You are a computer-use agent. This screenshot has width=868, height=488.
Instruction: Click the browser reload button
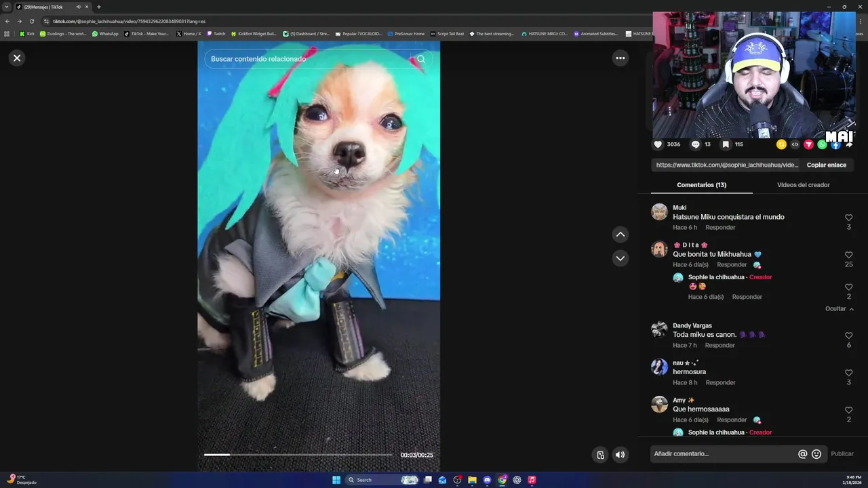click(31, 21)
